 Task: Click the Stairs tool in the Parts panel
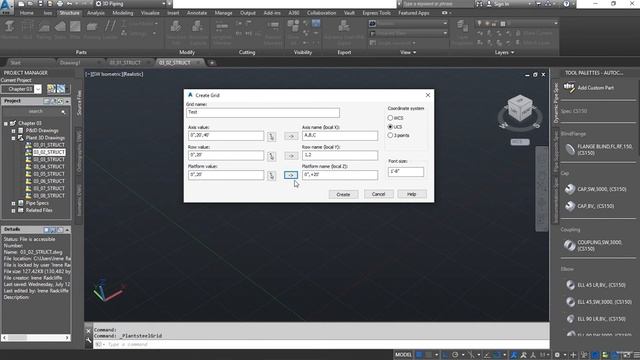[60, 29]
